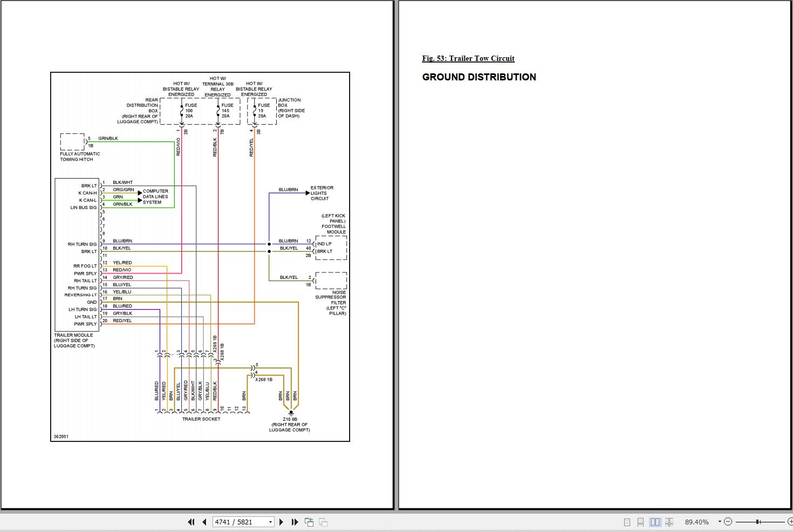
Task: Click the GROUND DISTRIBUTION heading
Action: (479, 77)
